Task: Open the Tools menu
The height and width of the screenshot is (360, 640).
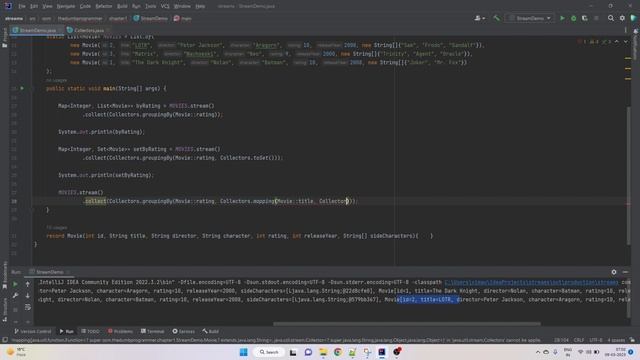Action: 151,6
